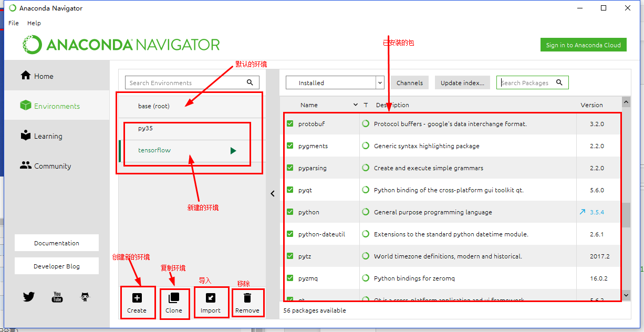Viewport: 644px width, 332px height.
Task: Toggle the pygments package checkbox
Action: coord(290,146)
